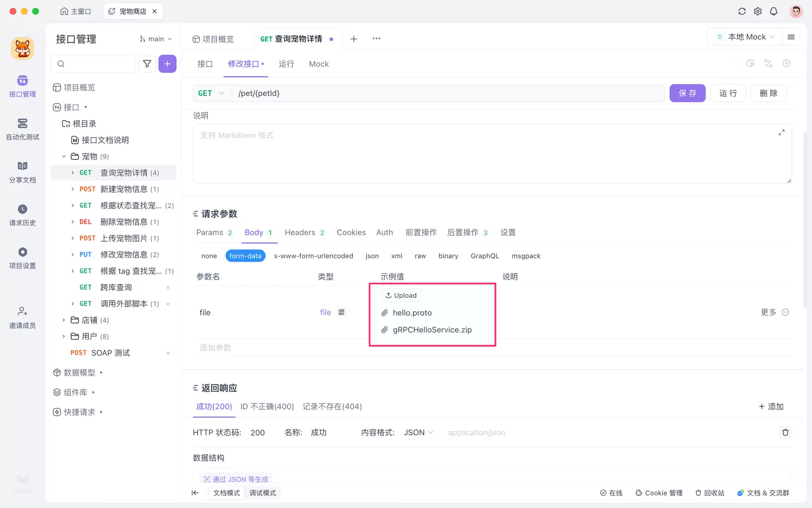
Task: Expand 查询宠物详情 tree item
Action: (73, 173)
